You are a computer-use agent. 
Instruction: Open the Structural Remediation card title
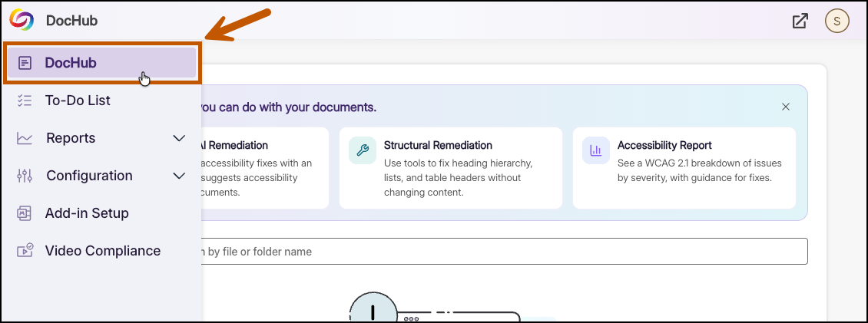point(438,146)
